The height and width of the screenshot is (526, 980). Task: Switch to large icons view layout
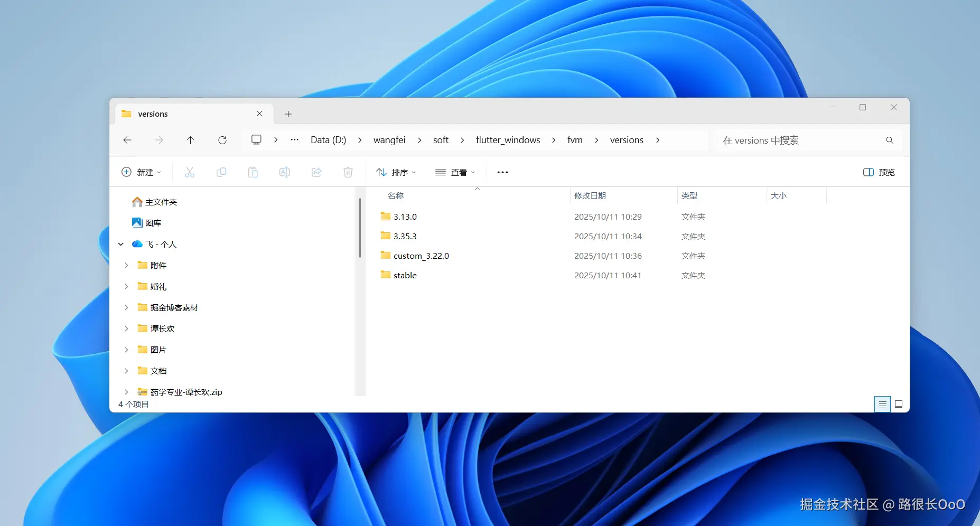coord(899,405)
